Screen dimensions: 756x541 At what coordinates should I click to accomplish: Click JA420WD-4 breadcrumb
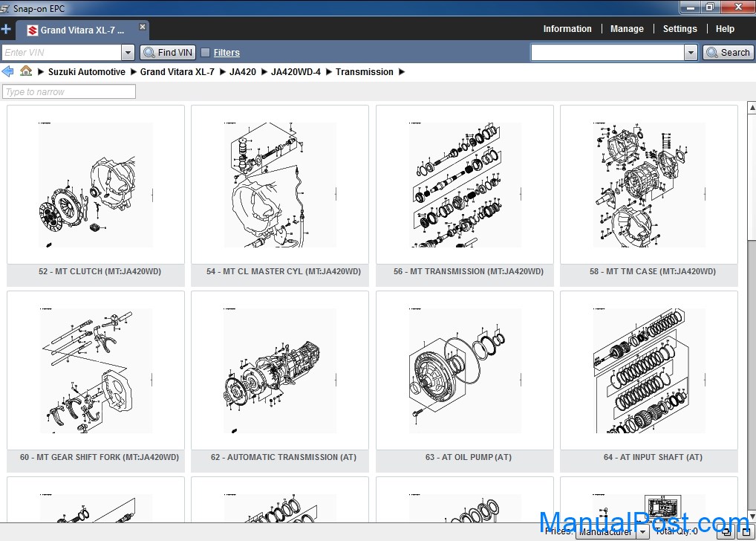coord(296,72)
